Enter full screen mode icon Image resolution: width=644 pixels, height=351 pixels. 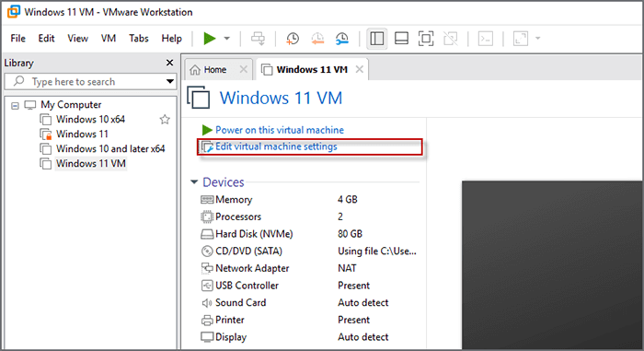pos(426,39)
